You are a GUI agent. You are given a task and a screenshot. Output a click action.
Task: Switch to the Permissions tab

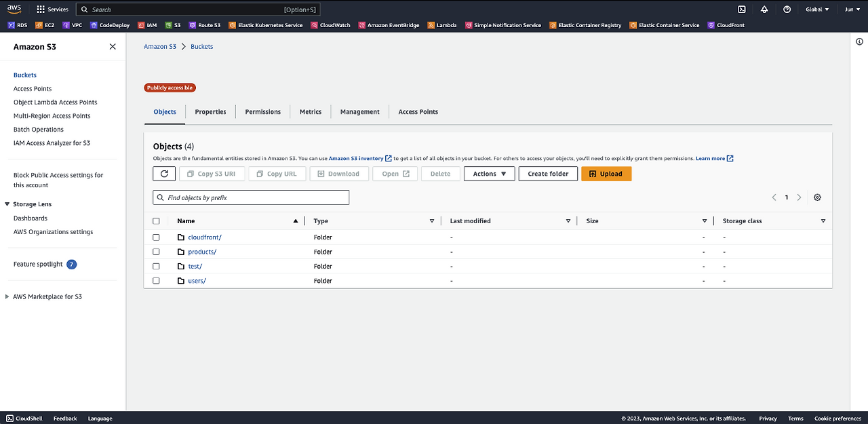tap(263, 112)
